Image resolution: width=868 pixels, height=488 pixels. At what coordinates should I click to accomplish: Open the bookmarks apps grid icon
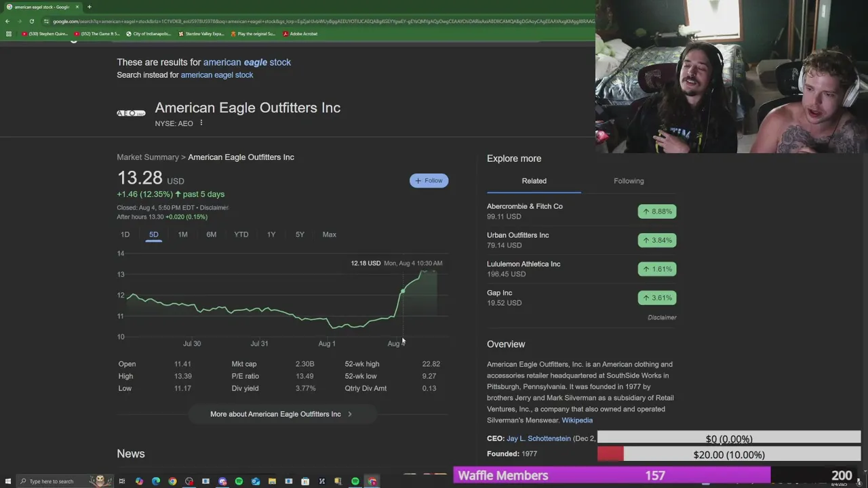coord(8,33)
